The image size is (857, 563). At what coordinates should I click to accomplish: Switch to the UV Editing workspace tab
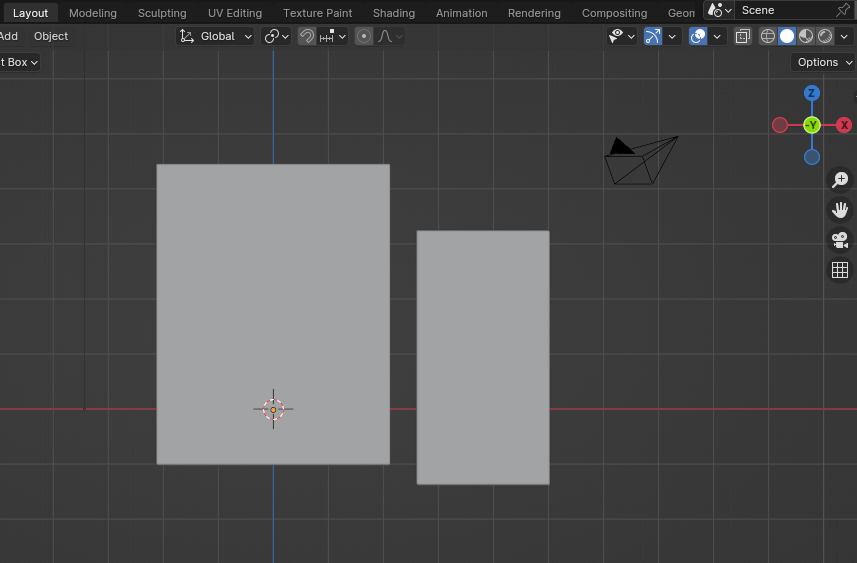(234, 13)
